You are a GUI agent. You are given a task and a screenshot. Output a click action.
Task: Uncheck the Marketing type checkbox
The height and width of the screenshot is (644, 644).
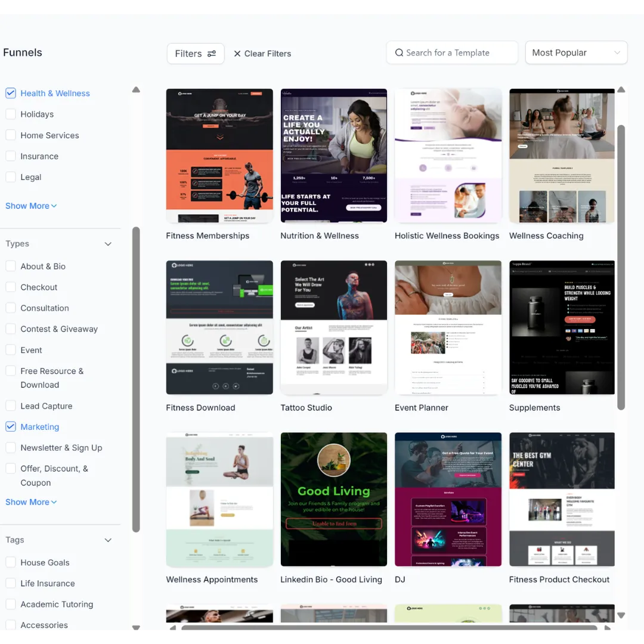[x=11, y=427]
